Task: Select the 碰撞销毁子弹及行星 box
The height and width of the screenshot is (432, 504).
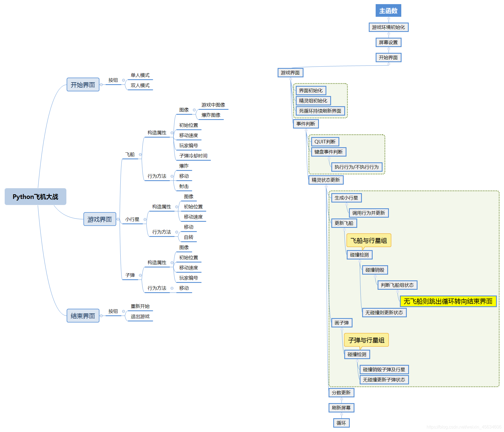Action: click(x=384, y=370)
